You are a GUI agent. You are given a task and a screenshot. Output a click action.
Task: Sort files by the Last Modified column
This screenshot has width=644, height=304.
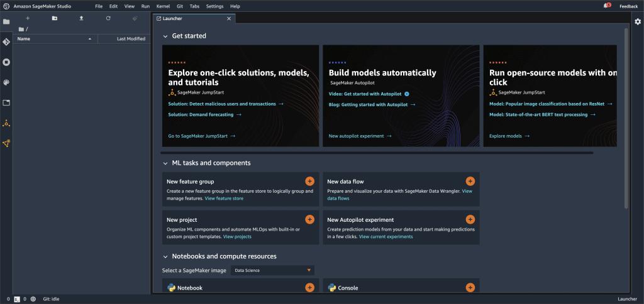tap(131, 39)
